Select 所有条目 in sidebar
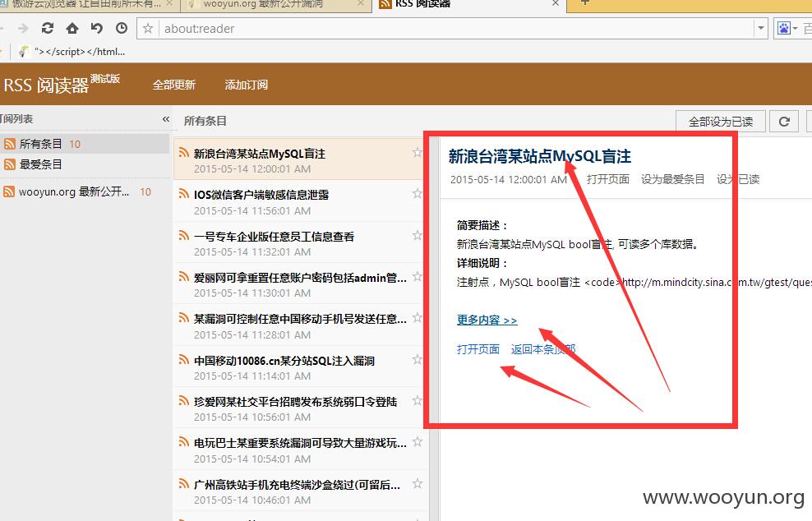Viewport: 812px width, 521px height. (85, 144)
